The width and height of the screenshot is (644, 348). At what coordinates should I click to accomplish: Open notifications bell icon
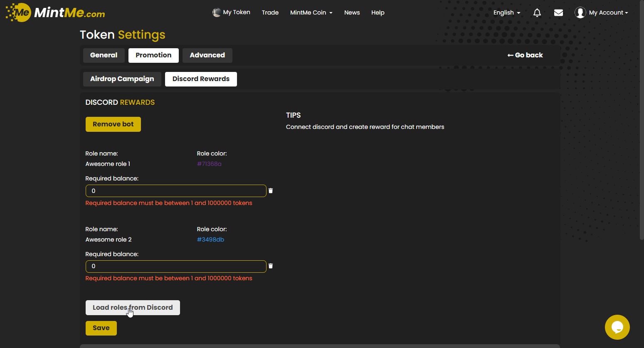(x=537, y=13)
